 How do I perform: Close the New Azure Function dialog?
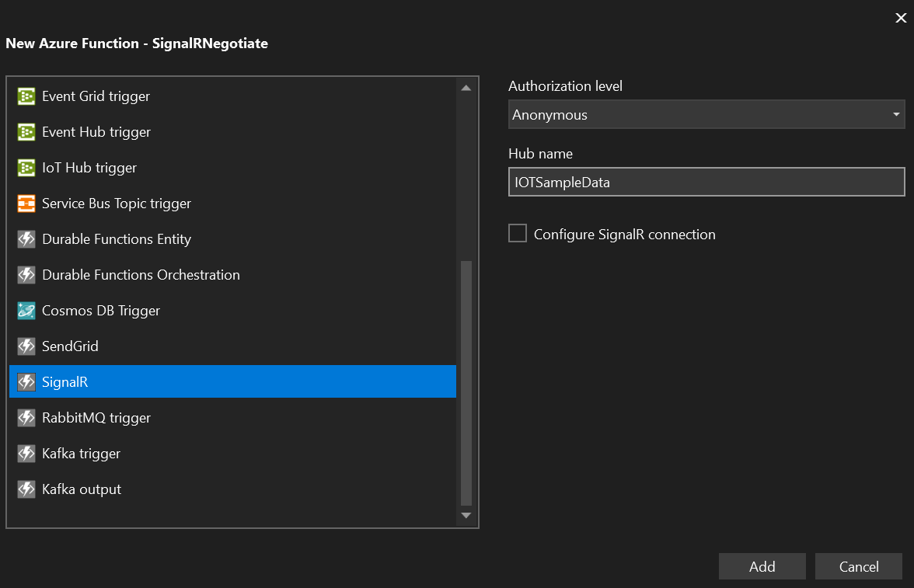901,18
